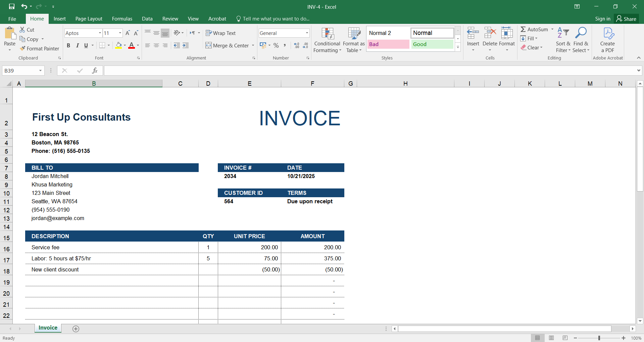The width and height of the screenshot is (644, 342).
Task: Click the Insert Function fx icon
Action: [95, 71]
